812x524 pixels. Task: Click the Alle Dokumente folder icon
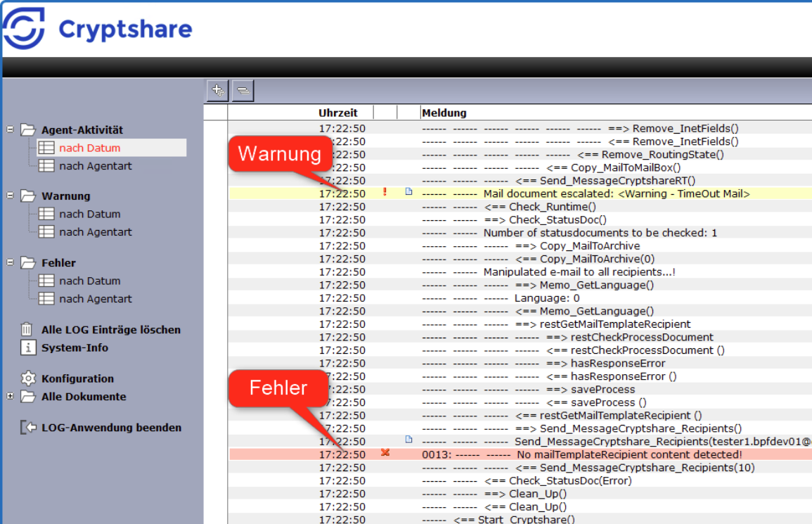[x=28, y=397]
